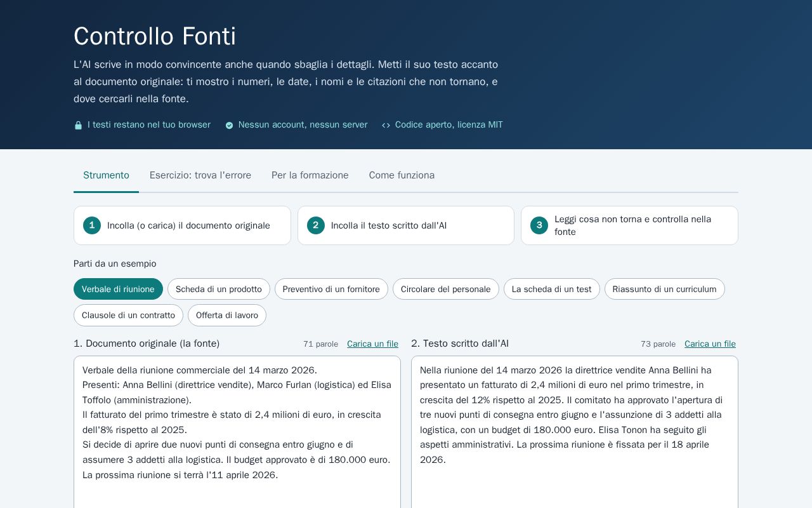Click the '73 parole' word count
The image size is (812, 508).
tap(658, 344)
